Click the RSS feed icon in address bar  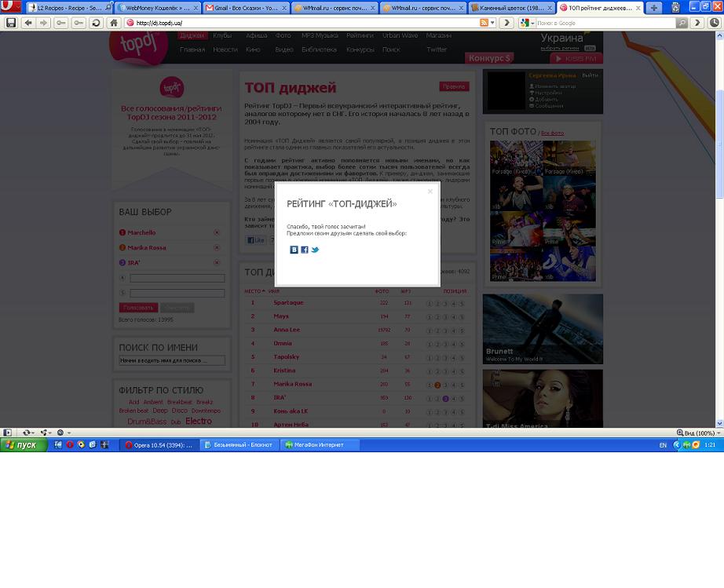coord(484,23)
